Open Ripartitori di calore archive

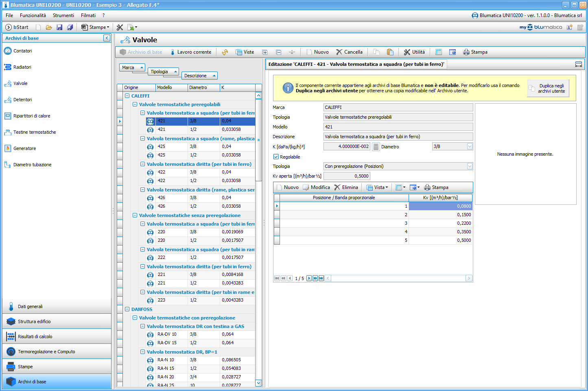32,116
